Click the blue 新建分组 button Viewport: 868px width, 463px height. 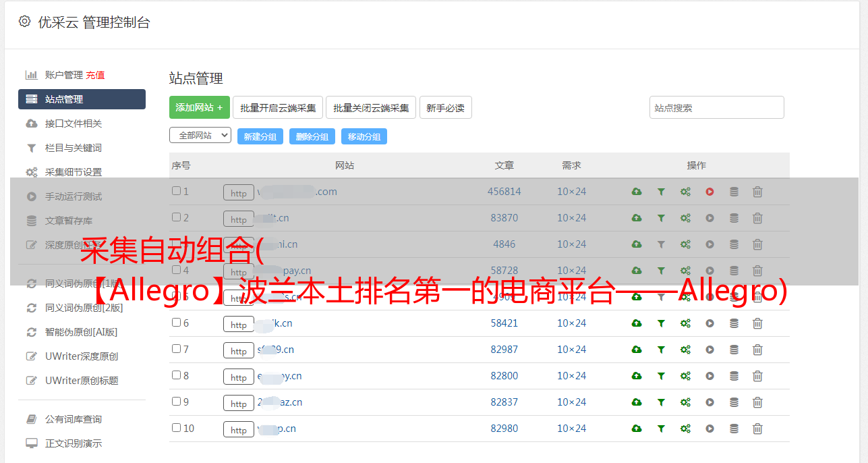coord(260,136)
